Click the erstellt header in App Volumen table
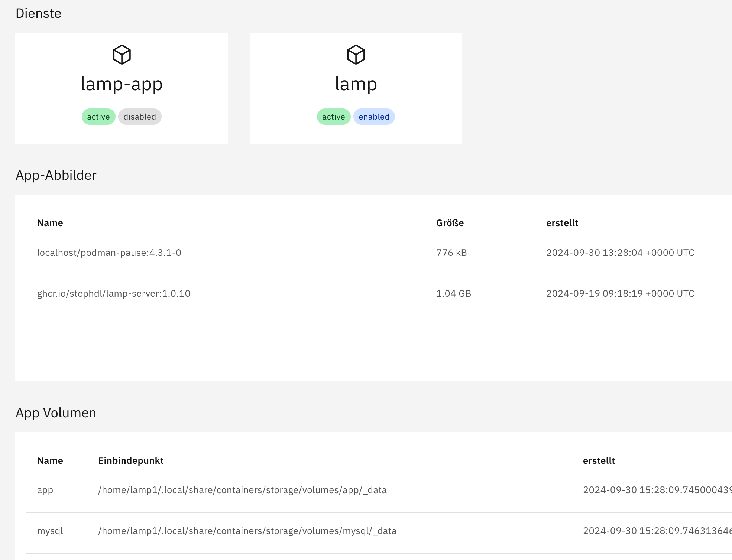The height and width of the screenshot is (560, 732). pyautogui.click(x=599, y=460)
